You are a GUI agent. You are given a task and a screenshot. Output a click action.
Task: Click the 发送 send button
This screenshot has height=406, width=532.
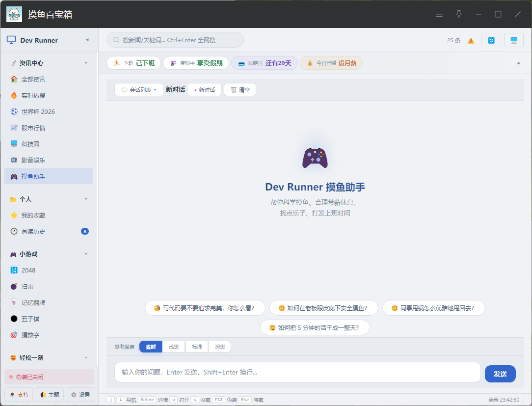tap(500, 374)
